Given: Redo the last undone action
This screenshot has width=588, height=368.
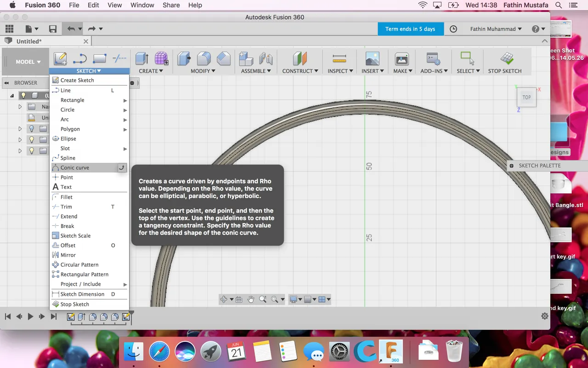Looking at the screenshot, I should click(x=91, y=29).
